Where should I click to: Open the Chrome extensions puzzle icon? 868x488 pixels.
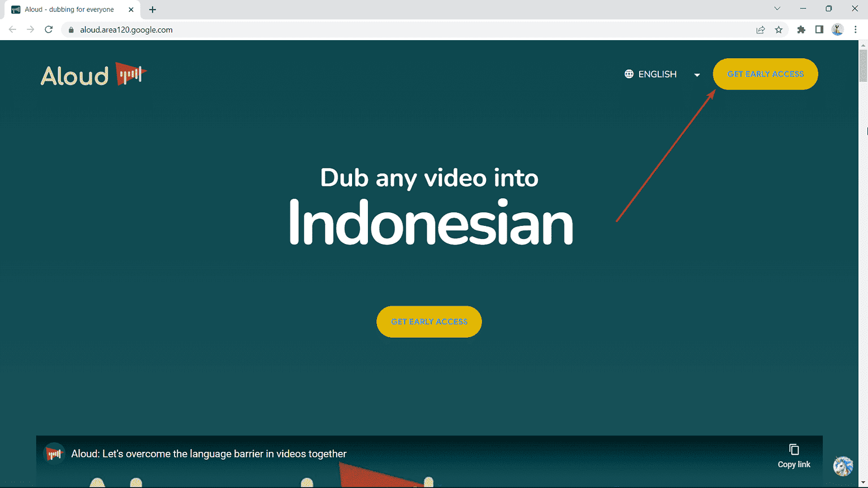coord(801,29)
